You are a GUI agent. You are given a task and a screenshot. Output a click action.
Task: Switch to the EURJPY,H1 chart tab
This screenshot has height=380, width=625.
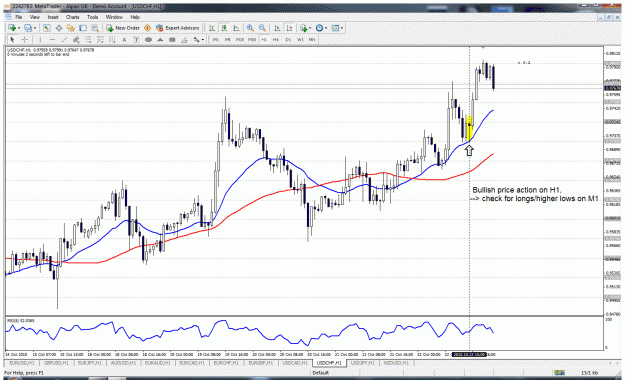[90, 363]
